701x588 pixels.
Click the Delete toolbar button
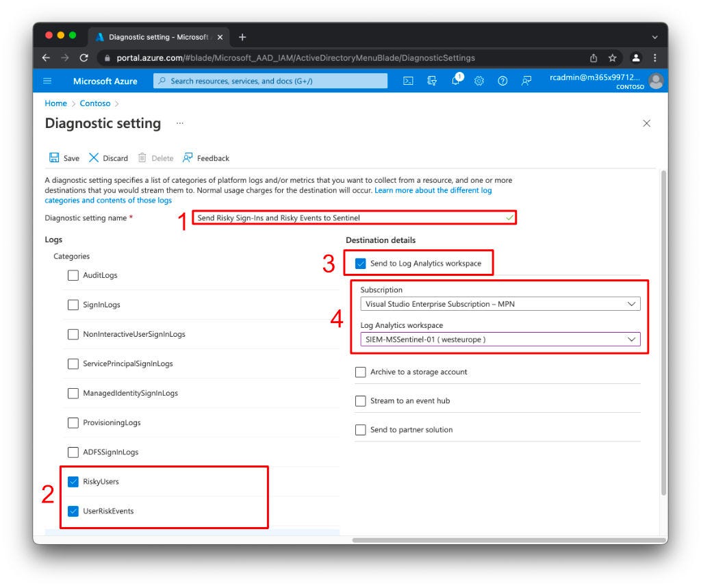click(x=155, y=158)
